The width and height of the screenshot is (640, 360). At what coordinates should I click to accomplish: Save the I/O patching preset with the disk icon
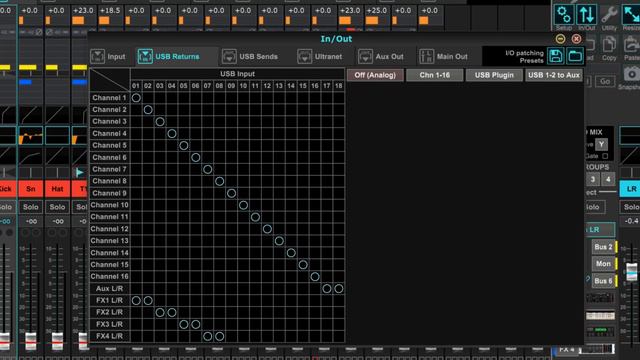tap(556, 56)
